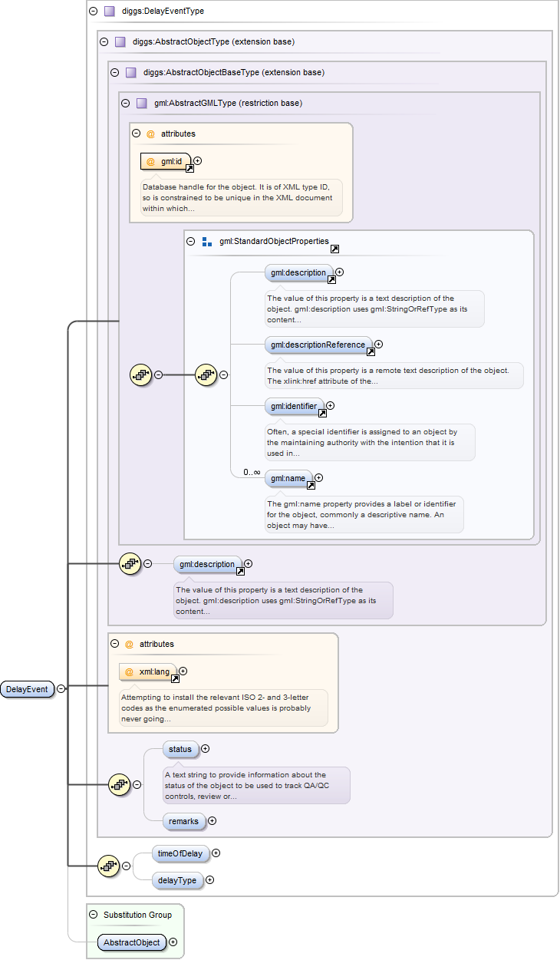Expand the remarks element
560x960 pixels.
tap(212, 821)
